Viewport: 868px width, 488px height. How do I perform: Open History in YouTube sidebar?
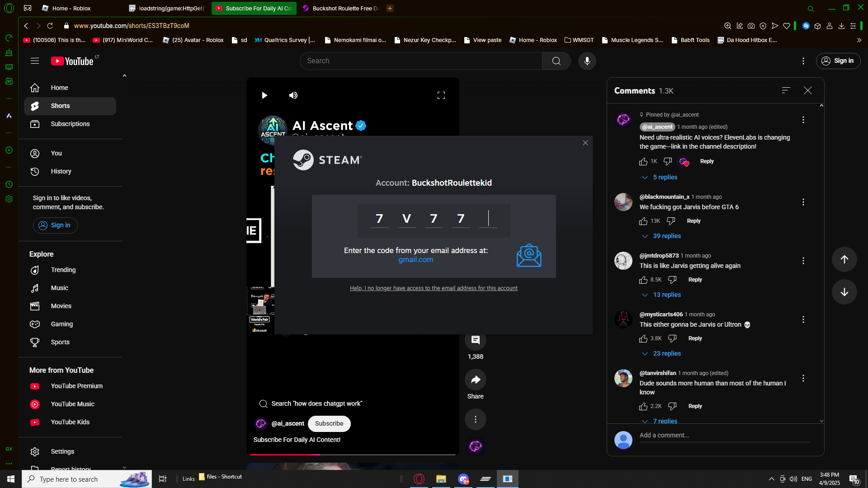(x=70, y=171)
